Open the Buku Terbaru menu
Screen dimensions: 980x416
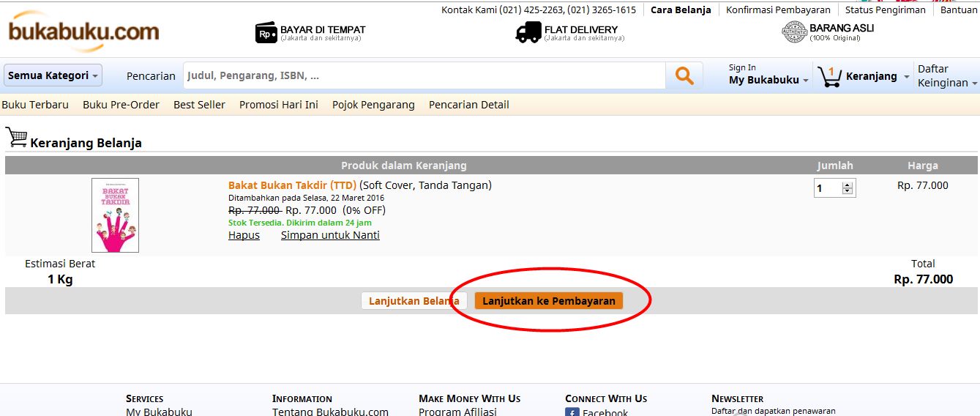[x=35, y=105]
